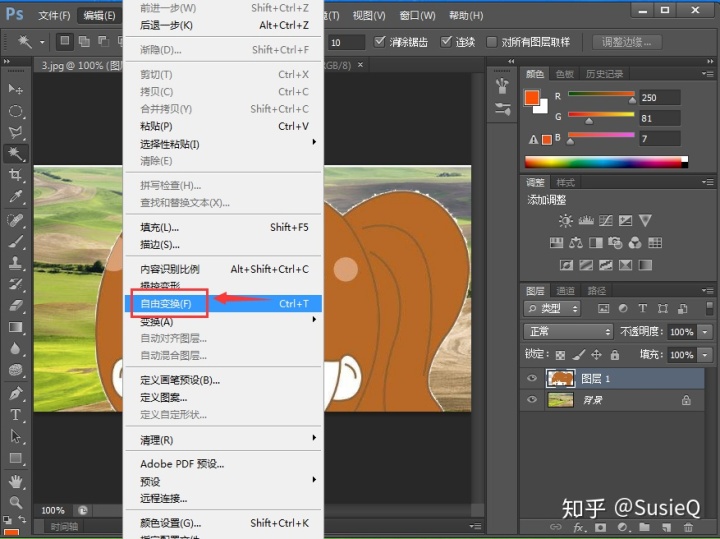Choose 填充(L)... menu item
This screenshot has height=539, width=720.
click(x=224, y=227)
